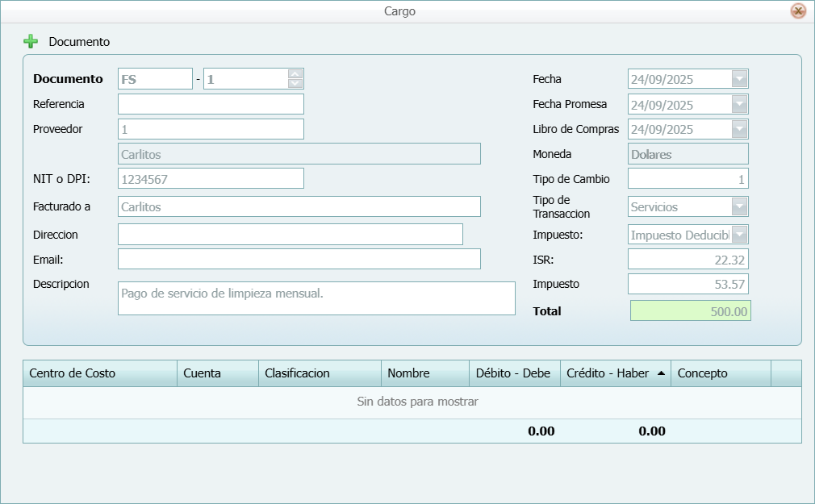Expand the Tipo de Transaccion dropdown

(x=739, y=206)
